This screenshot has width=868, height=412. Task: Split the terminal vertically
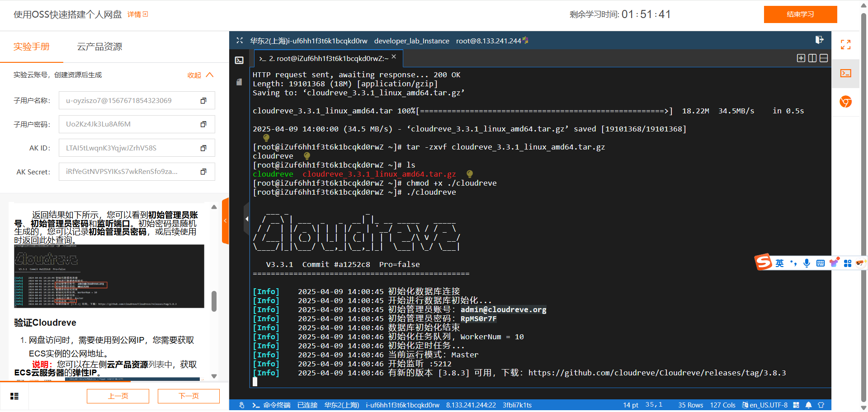(812, 58)
